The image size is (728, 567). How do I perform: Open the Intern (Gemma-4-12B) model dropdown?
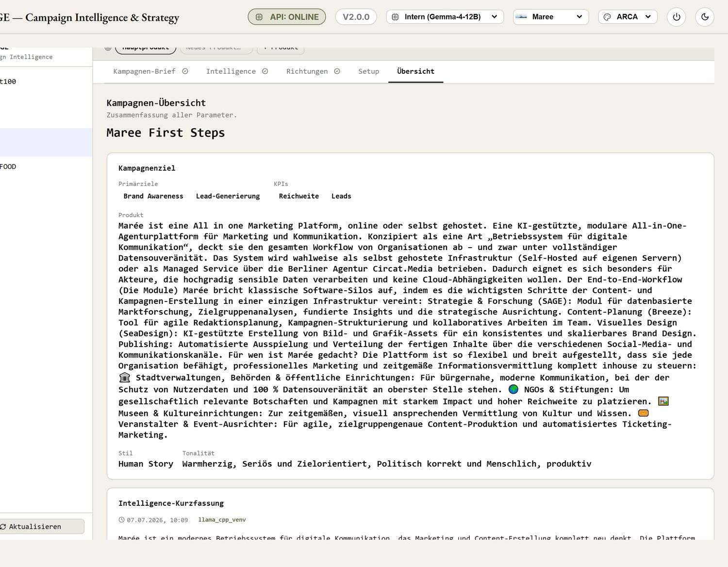[445, 17]
